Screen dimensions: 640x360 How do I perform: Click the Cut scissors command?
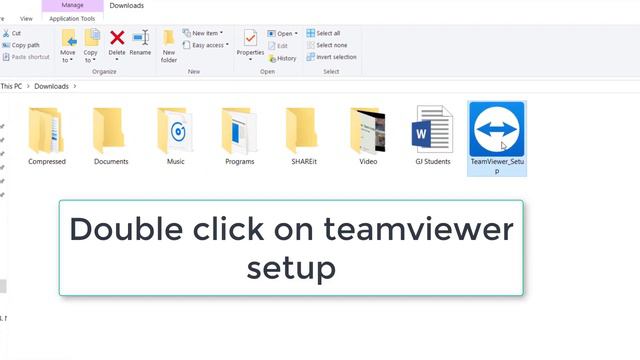[11, 33]
